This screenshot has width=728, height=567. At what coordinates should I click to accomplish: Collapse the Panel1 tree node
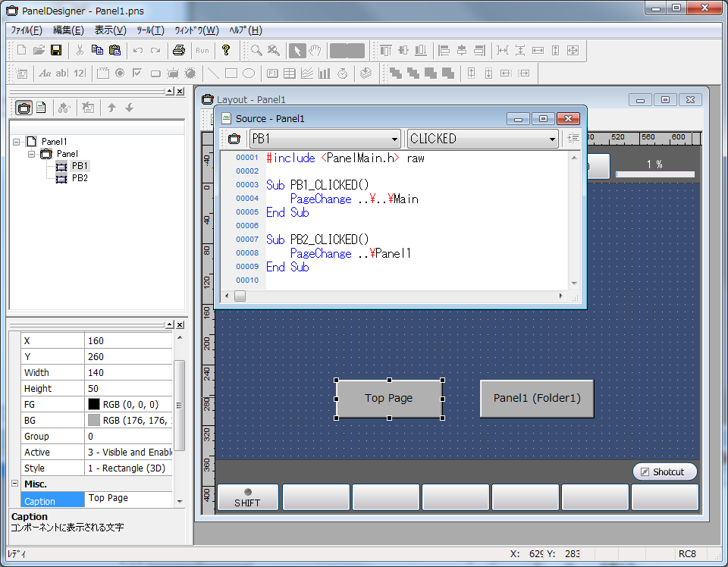(17, 142)
